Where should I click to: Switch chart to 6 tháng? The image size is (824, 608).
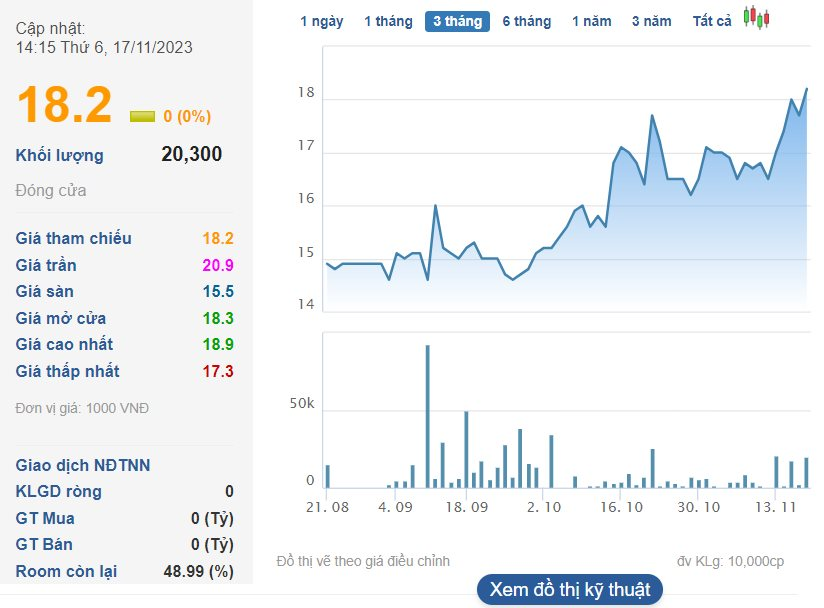pyautogui.click(x=526, y=21)
